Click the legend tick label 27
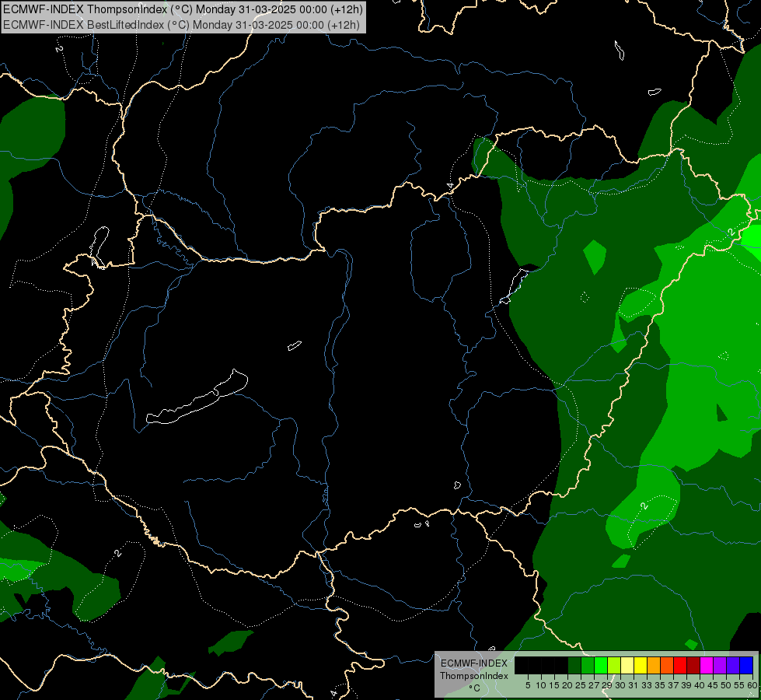This screenshot has height=700, width=761. coord(594,685)
